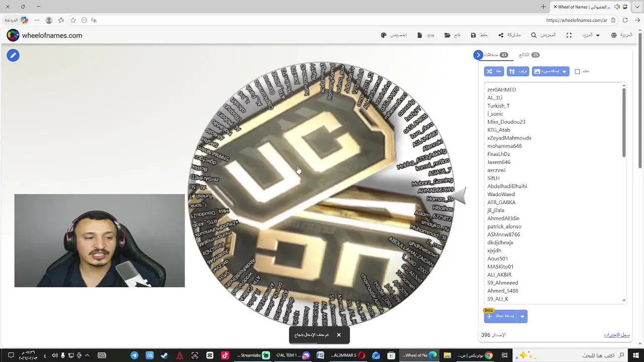The width and height of the screenshot is (644, 362).
Task: Close the Wheel of Names browser tab
Action: (x=555, y=7)
